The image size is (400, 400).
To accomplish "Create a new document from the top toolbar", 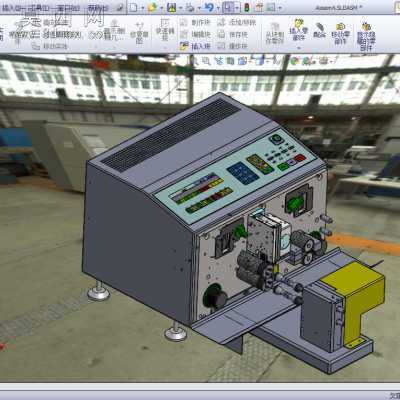I will click(x=133, y=7).
